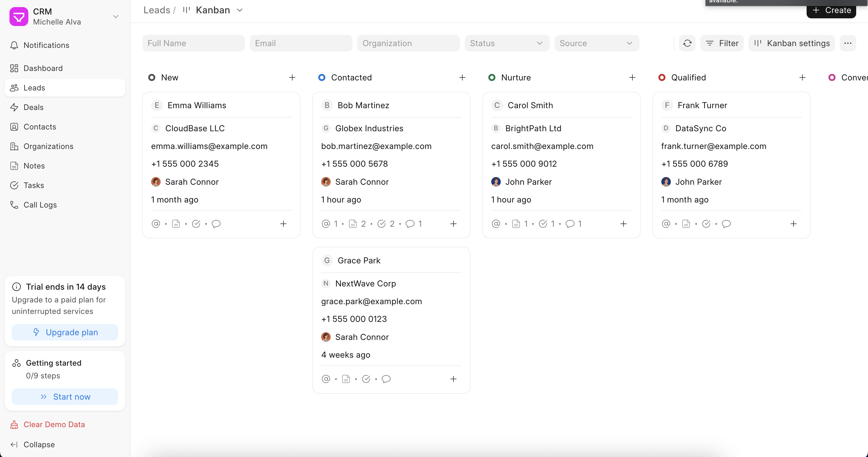Click email icon on Frank Turner card
This screenshot has height=457, width=868.
pyautogui.click(x=666, y=223)
